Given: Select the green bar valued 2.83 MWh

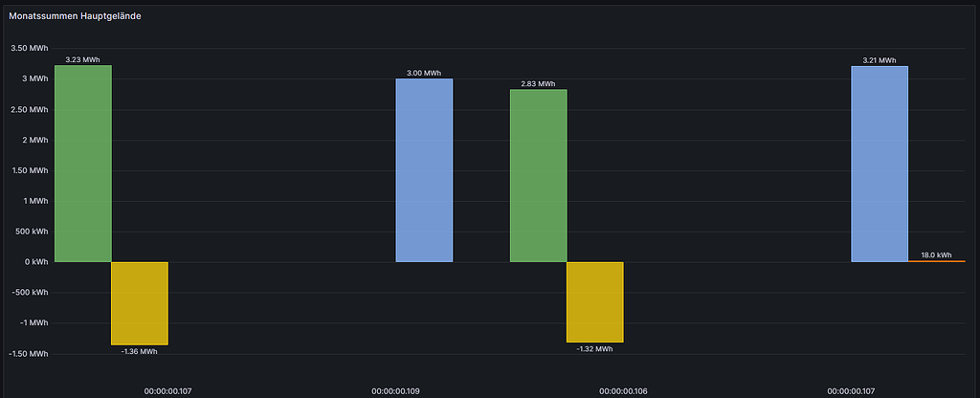Looking at the screenshot, I should click(x=539, y=176).
